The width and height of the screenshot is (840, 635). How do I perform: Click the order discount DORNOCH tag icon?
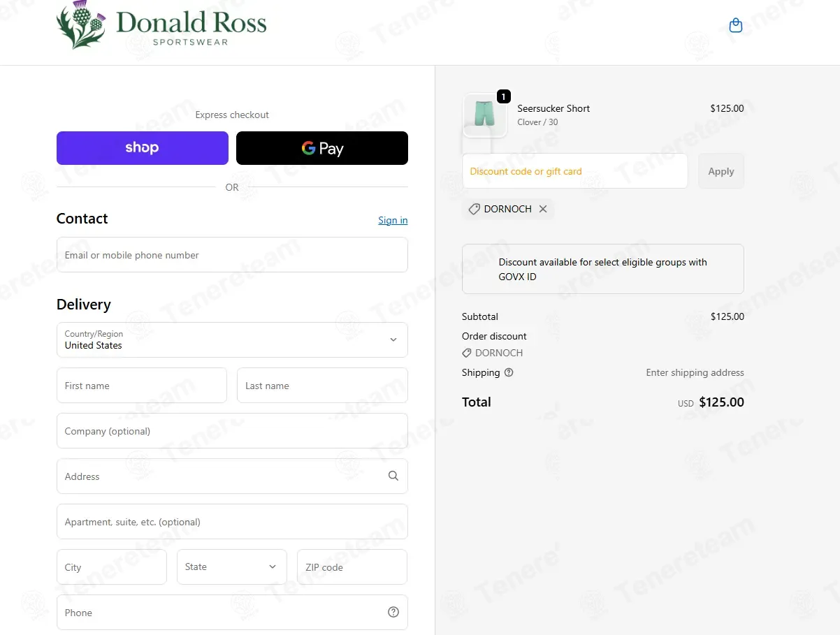(x=467, y=353)
